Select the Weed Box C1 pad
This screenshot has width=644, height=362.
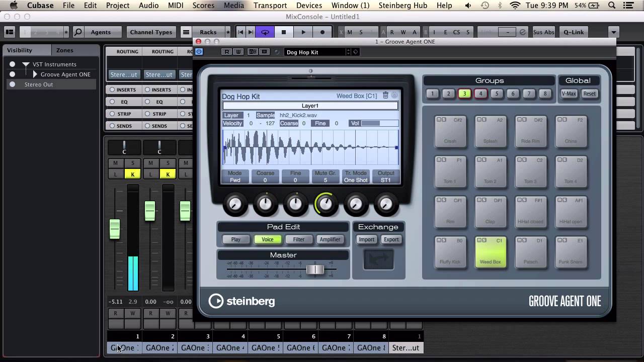click(491, 252)
